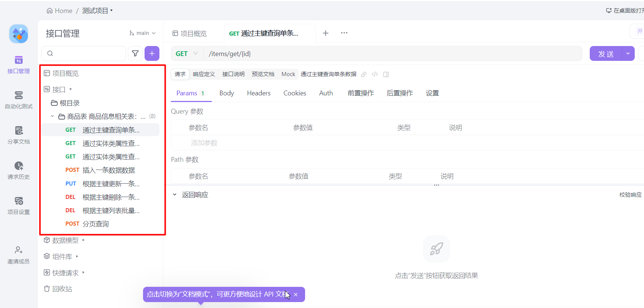This screenshot has width=644, height=308.
Task: Click the interface search field
Action: coord(84,53)
